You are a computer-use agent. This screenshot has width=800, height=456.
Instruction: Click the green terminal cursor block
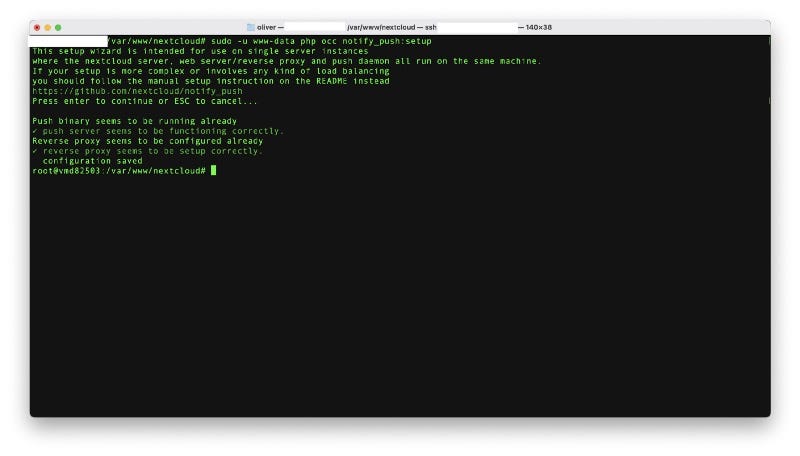(213, 170)
